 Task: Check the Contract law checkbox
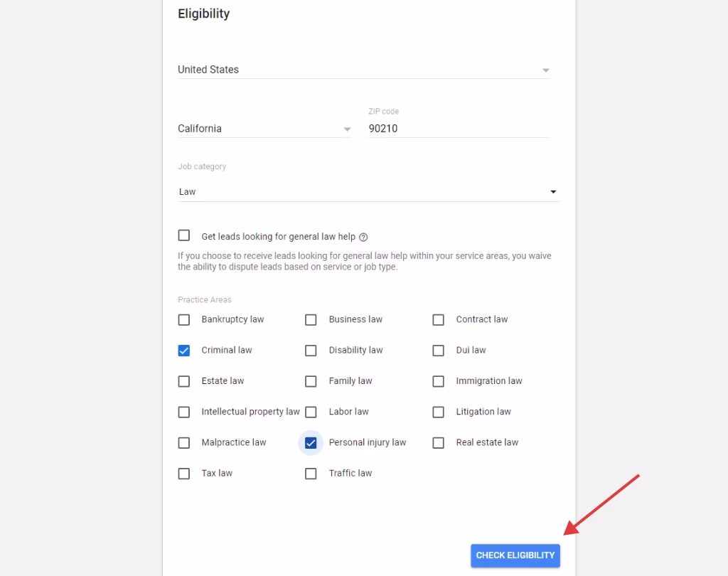pyautogui.click(x=438, y=319)
